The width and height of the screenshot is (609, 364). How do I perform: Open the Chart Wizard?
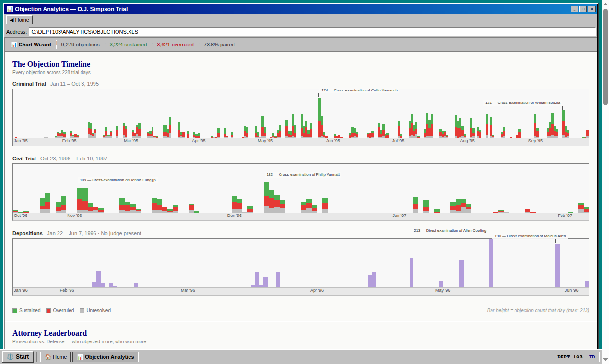click(31, 45)
